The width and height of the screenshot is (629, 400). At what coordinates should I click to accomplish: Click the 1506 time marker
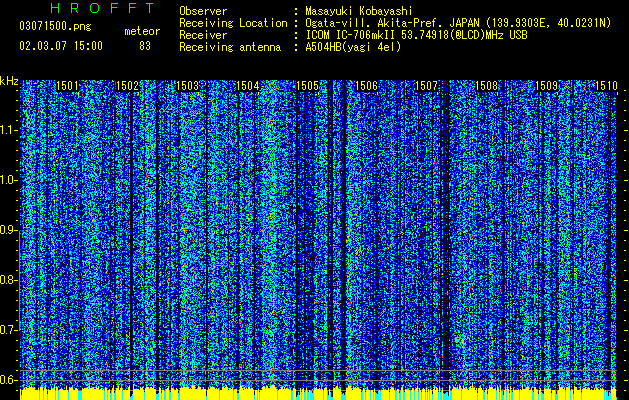(367, 86)
